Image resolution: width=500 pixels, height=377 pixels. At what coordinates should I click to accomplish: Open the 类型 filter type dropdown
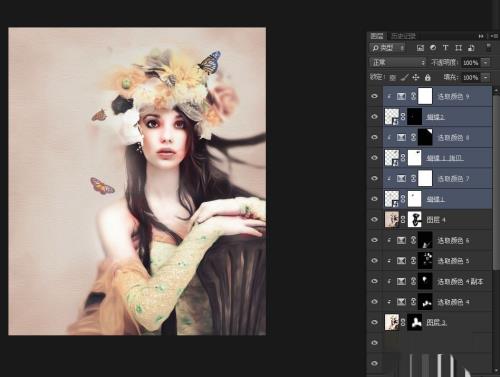coord(388,48)
